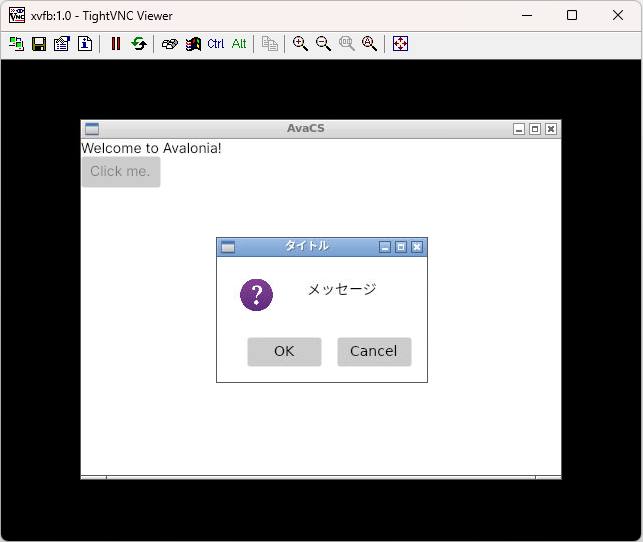The width and height of the screenshot is (643, 542).
Task: Show connection info icon
Action: pyautogui.click(x=85, y=44)
